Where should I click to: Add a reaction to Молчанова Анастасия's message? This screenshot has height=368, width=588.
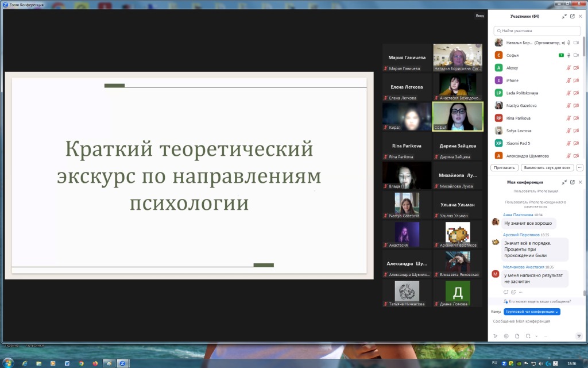point(513,292)
